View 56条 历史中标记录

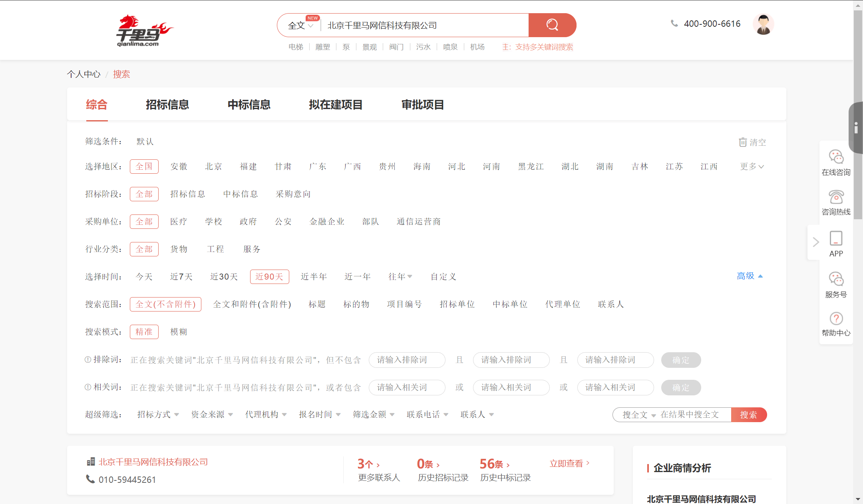click(x=505, y=470)
